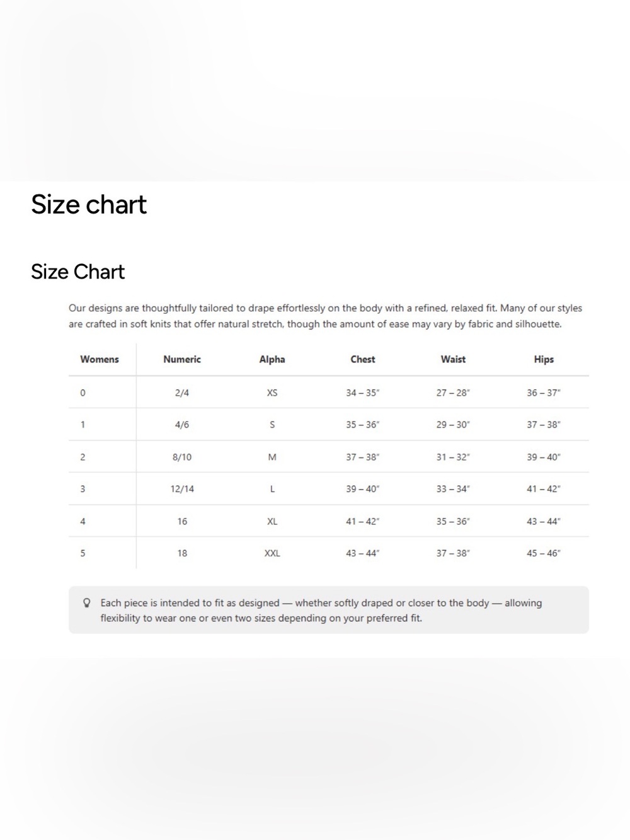Click the 12/14 numeric size cell
The image size is (630, 840).
coord(182,489)
